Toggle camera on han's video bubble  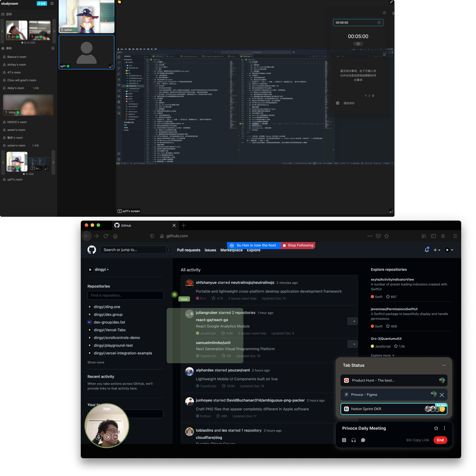click(x=107, y=437)
